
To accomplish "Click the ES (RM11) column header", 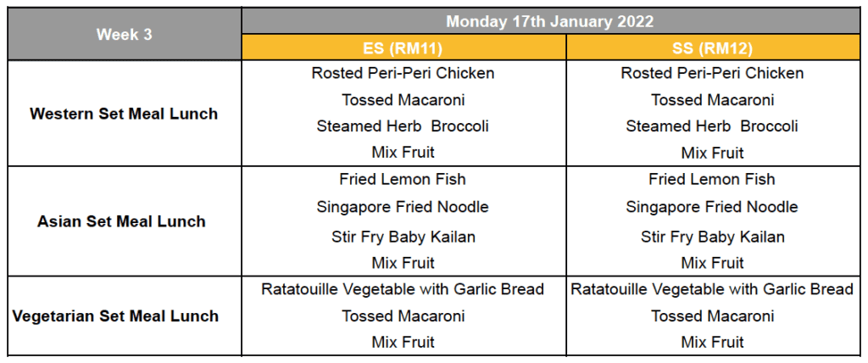I will [403, 48].
